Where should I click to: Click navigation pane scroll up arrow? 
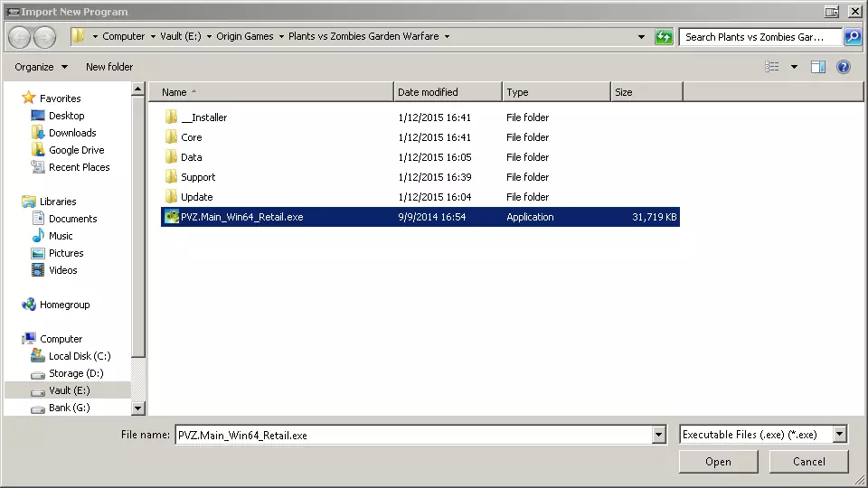(x=137, y=89)
